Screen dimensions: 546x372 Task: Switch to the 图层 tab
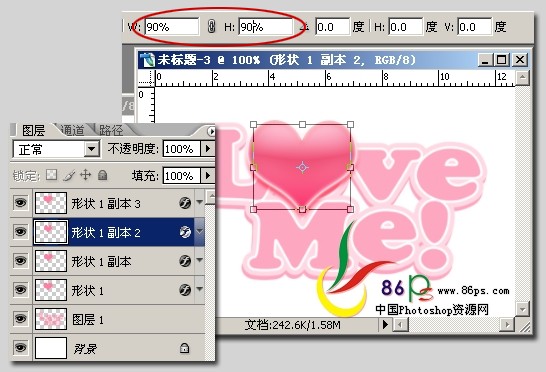(33, 131)
